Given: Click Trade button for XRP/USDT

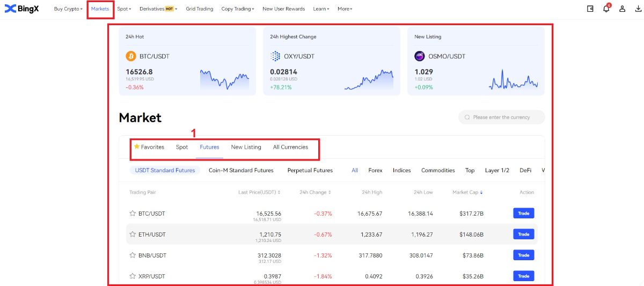Looking at the screenshot, I should pyautogui.click(x=524, y=276).
